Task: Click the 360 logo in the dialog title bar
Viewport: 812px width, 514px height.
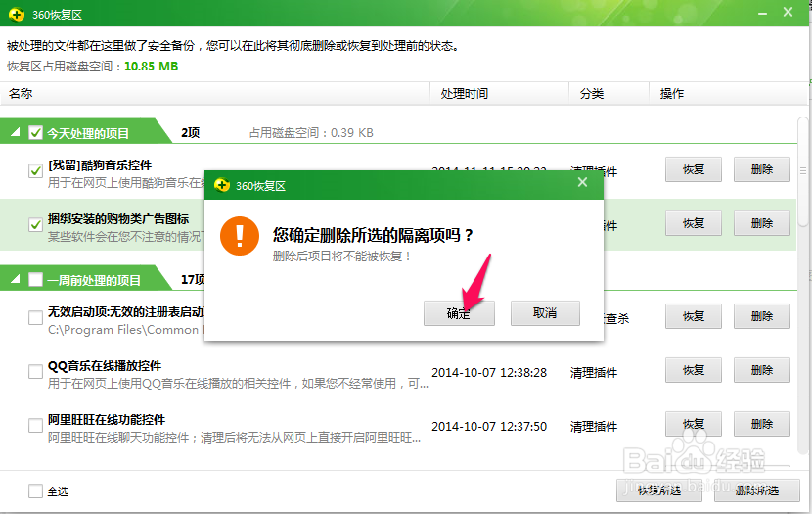Action: click(222, 185)
